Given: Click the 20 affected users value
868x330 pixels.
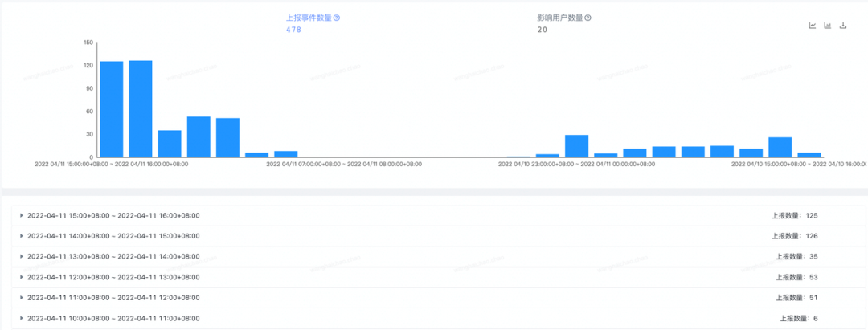Looking at the screenshot, I should (542, 30).
